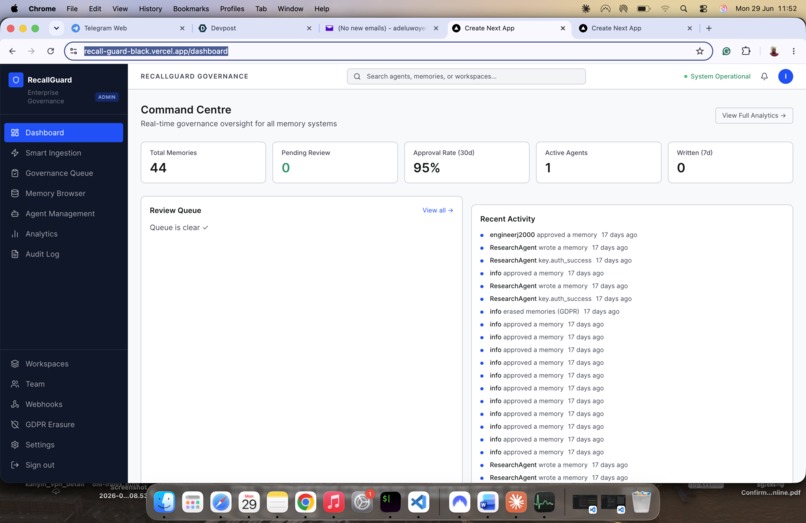
Task: Click the Pending Review card
Action: click(x=335, y=162)
